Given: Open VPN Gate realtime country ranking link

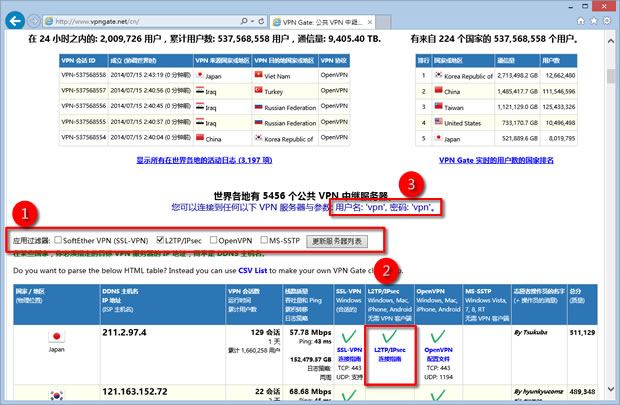Looking at the screenshot, I should [496, 160].
